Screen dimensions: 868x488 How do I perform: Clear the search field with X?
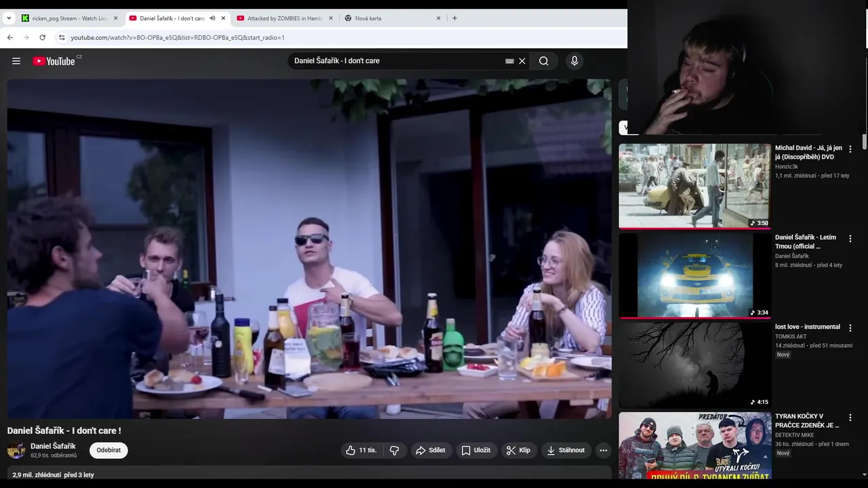pyautogui.click(x=522, y=61)
